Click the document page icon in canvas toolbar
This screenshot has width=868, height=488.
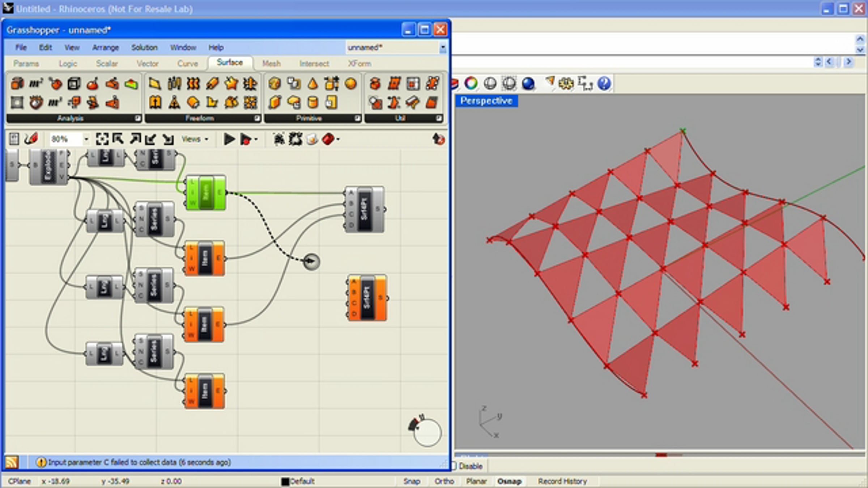14,139
